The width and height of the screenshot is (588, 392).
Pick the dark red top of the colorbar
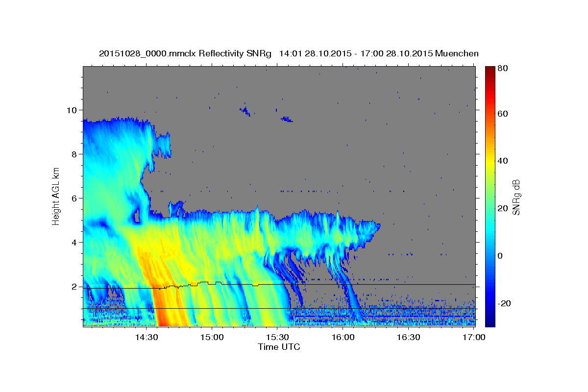coord(490,71)
